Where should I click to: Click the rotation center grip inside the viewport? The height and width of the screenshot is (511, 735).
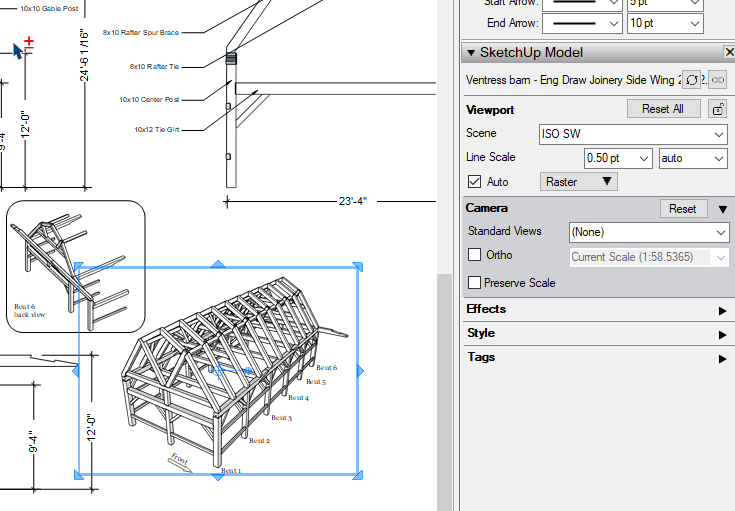217,370
